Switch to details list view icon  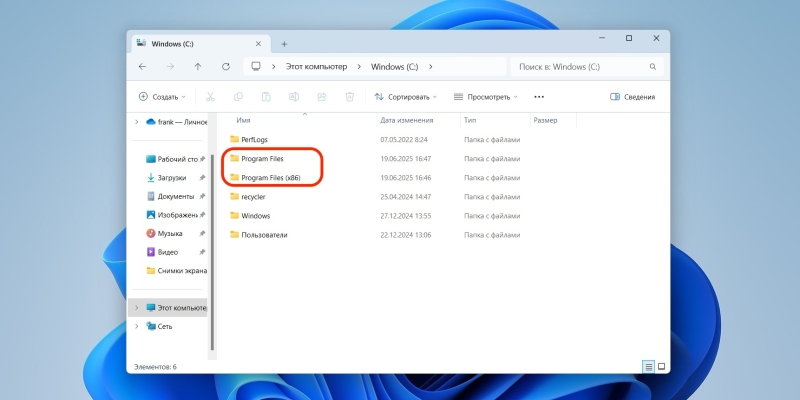[648, 366]
